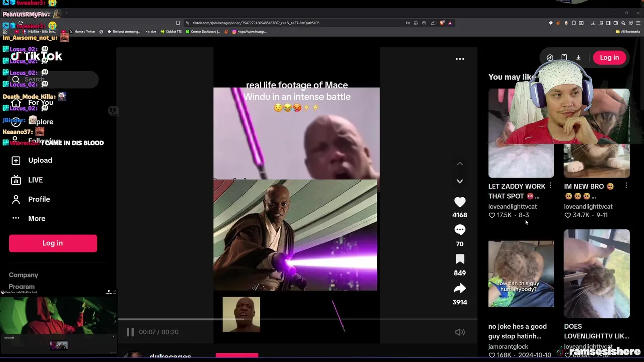Open Profile from the sidebar
Screen dimensions: 644x362
click(x=39, y=199)
